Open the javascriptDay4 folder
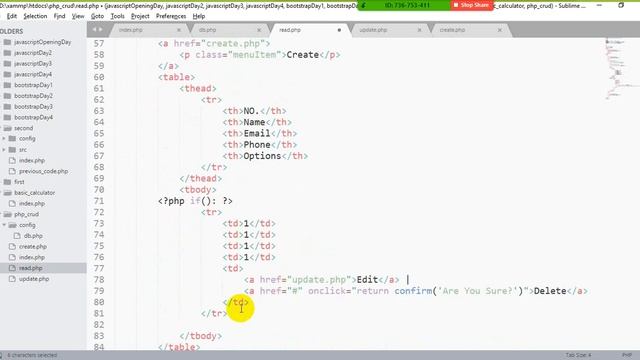 (x=33, y=74)
